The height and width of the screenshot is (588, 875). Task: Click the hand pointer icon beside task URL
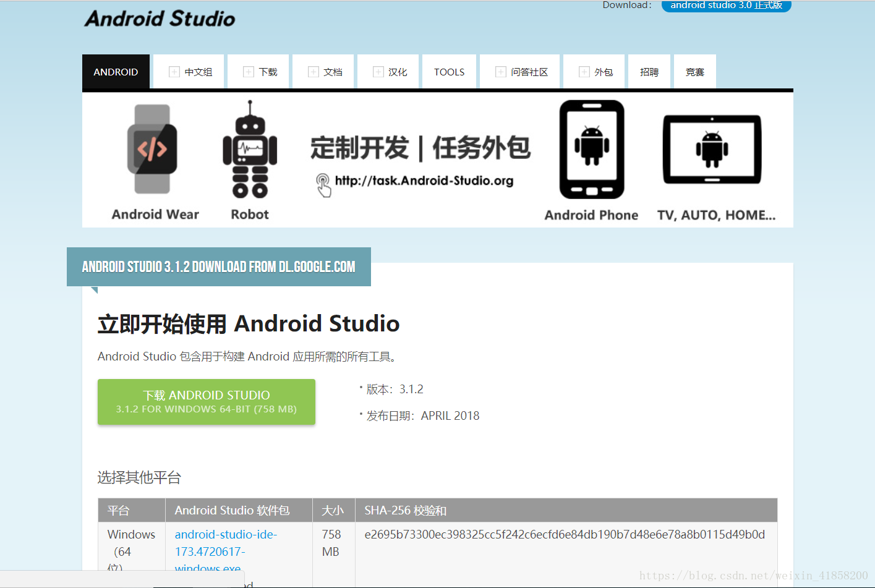(323, 184)
